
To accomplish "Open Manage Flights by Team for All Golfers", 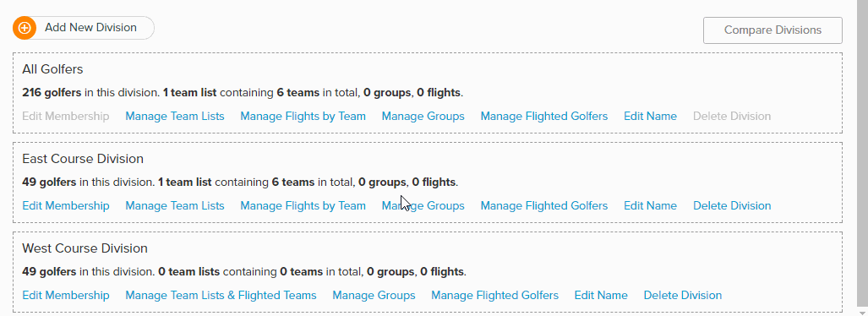I will [303, 117].
